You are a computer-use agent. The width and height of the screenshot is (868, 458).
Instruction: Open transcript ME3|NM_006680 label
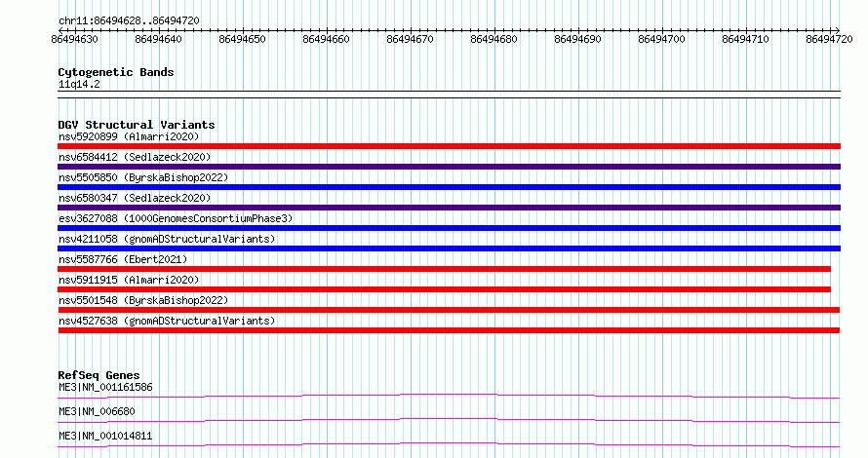(x=97, y=411)
